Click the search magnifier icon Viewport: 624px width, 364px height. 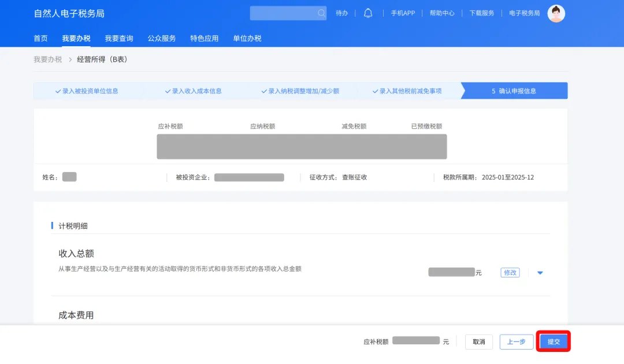(x=321, y=13)
